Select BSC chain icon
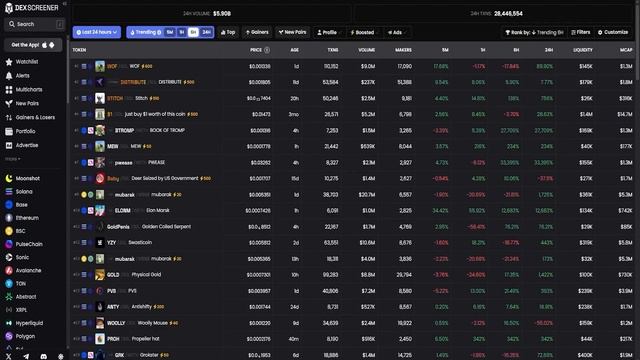Screen dimensions: 640x360 [x=9, y=231]
